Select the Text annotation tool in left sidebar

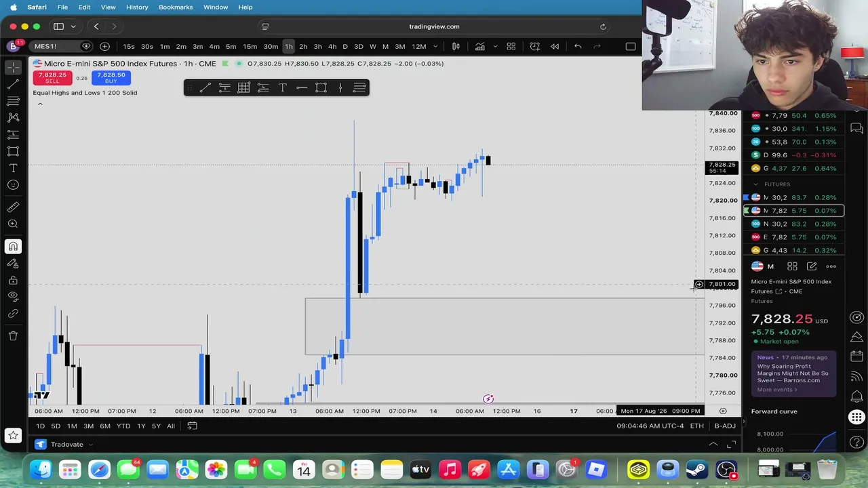pyautogui.click(x=13, y=168)
